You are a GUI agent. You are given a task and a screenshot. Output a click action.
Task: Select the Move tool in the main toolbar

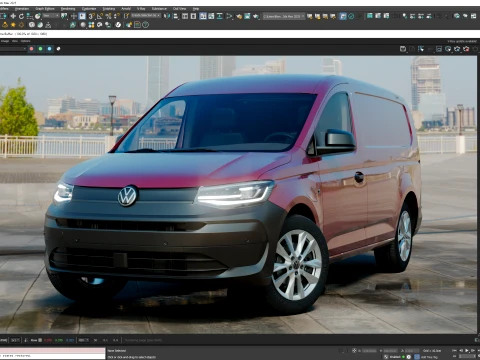click(13, 16)
